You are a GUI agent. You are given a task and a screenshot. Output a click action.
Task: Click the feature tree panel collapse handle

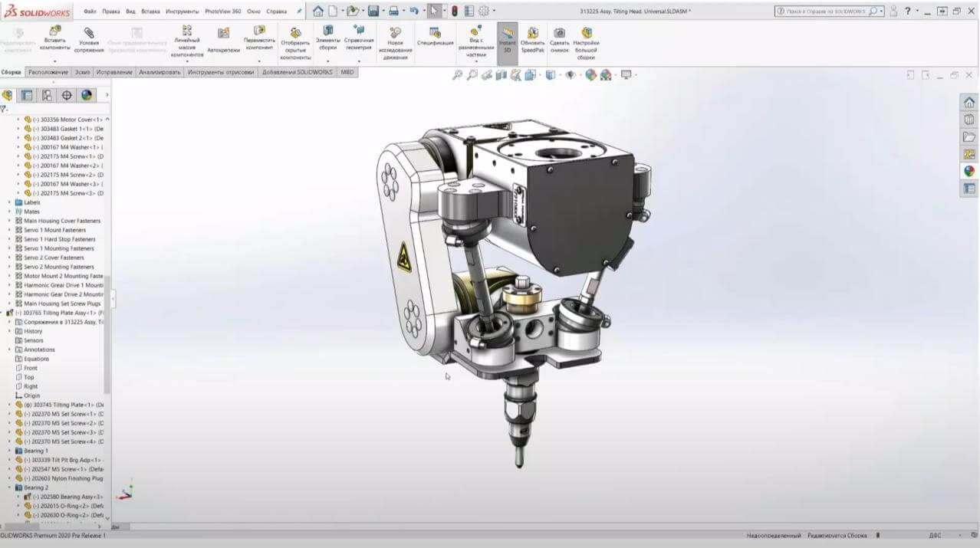pyautogui.click(x=113, y=299)
